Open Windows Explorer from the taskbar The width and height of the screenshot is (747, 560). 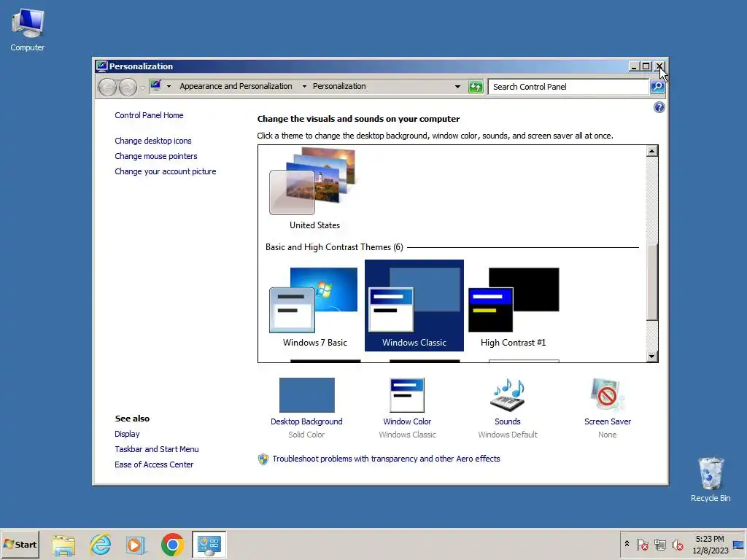pyautogui.click(x=64, y=545)
